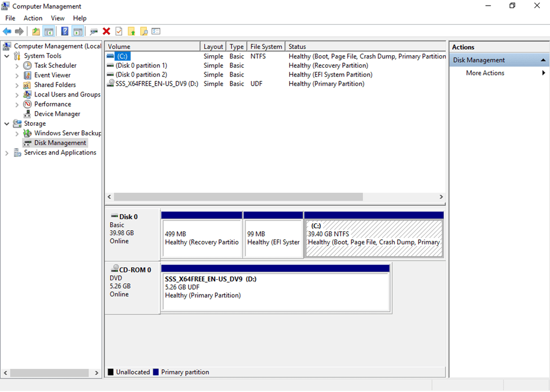Click the Properties checkmark page icon

pos(119,32)
